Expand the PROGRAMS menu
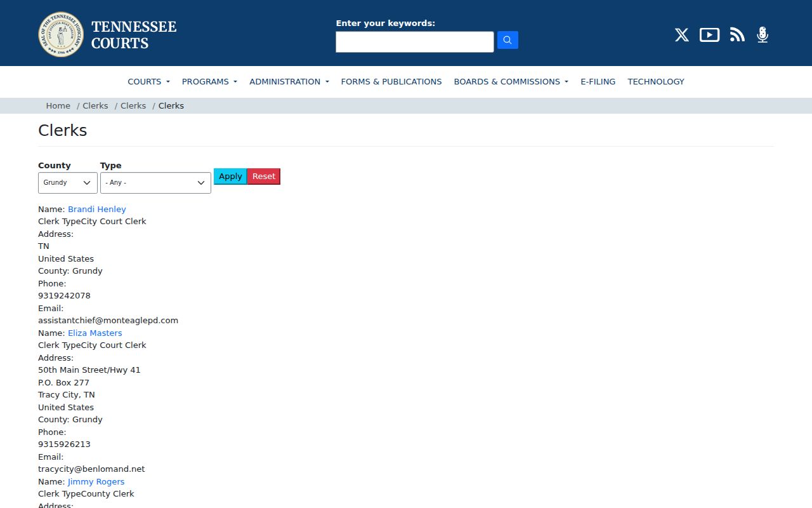 pyautogui.click(x=209, y=81)
